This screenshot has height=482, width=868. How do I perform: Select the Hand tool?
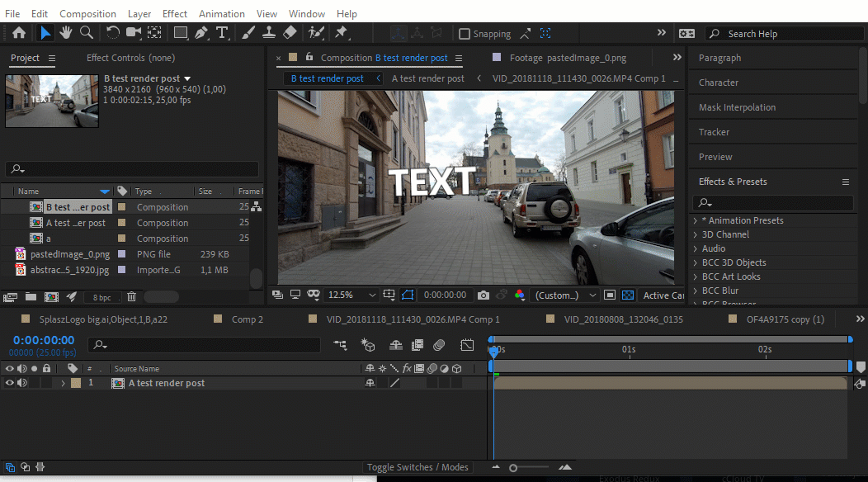point(66,33)
